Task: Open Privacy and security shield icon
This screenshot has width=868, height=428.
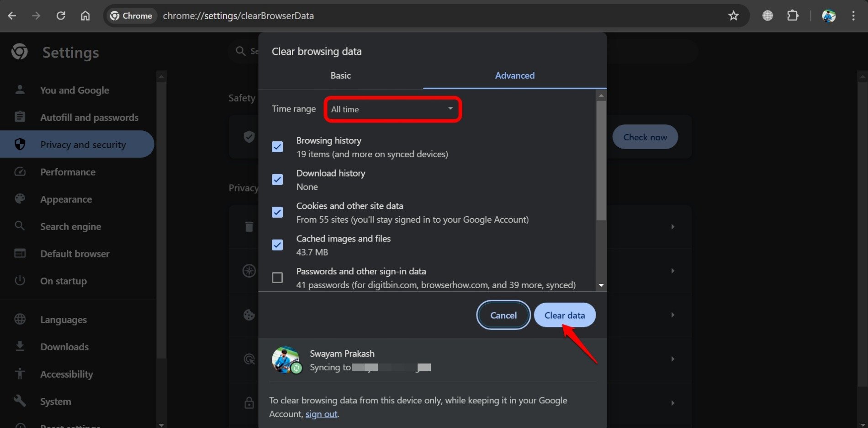Action: pyautogui.click(x=20, y=144)
